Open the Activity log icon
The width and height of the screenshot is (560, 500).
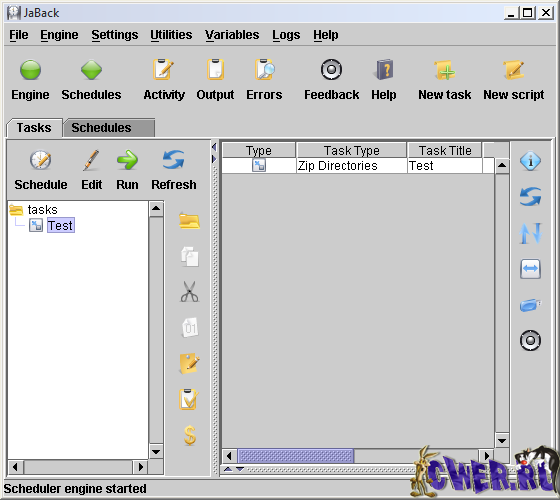(164, 70)
